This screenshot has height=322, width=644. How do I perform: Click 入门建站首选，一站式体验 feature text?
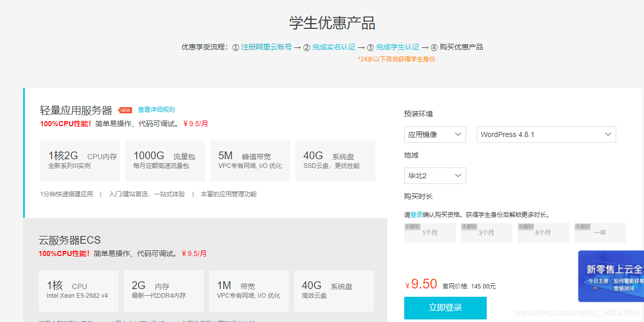pos(147,194)
